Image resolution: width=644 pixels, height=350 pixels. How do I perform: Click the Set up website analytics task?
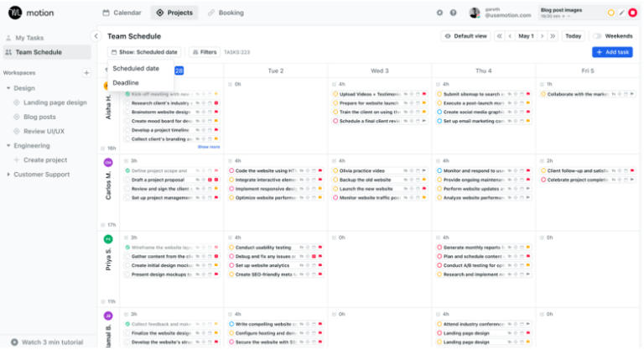pos(276,266)
